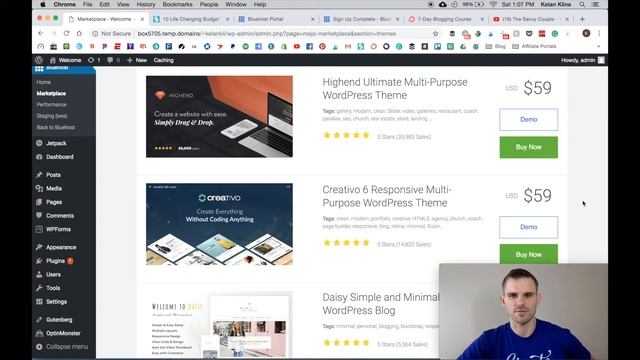Open the Window menu
Image resolution: width=640 pixels, height=360 pixels.
point(236,4)
